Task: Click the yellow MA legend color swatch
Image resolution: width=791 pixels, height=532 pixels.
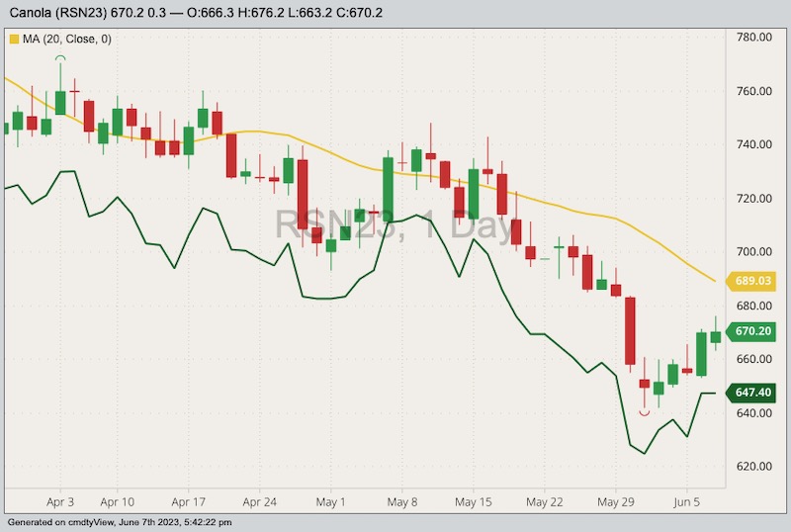Action: pyautogui.click(x=14, y=39)
